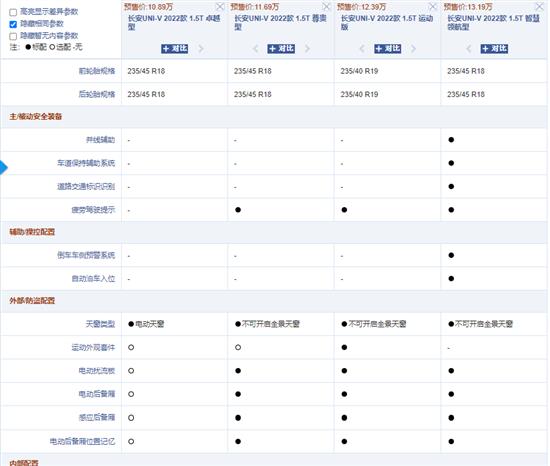Enable the 高亮显示差异参数 checkbox
This screenshot has height=466, width=550.
(13, 12)
